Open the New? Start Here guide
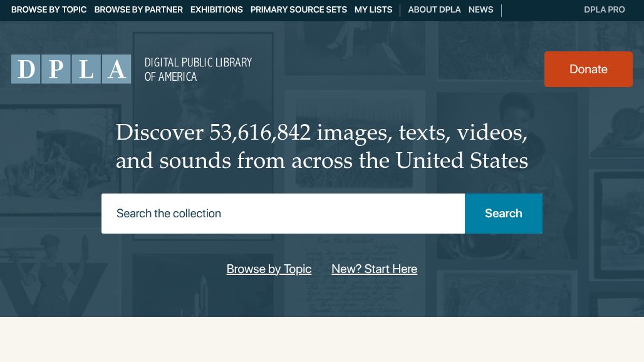This screenshot has height=362, width=644. point(374,269)
